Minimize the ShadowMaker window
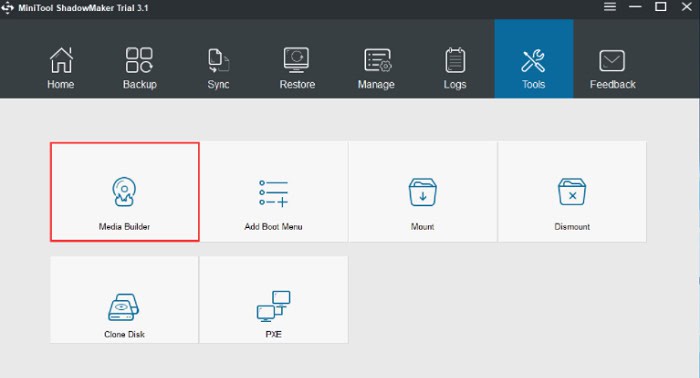 coord(635,7)
